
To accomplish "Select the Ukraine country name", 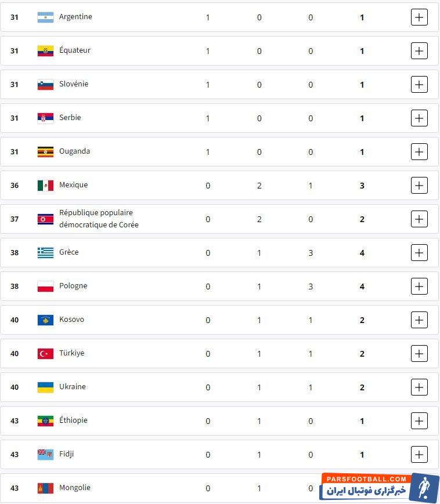I will click(72, 387).
